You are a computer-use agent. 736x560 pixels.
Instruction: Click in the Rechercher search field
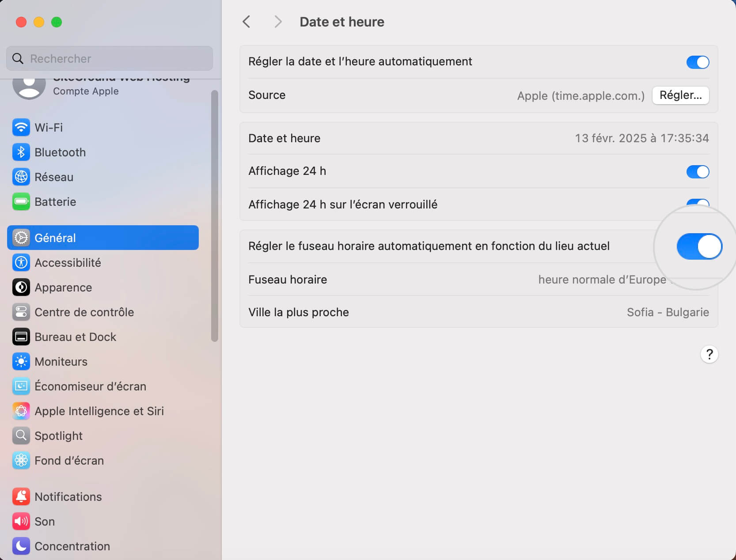click(x=110, y=58)
